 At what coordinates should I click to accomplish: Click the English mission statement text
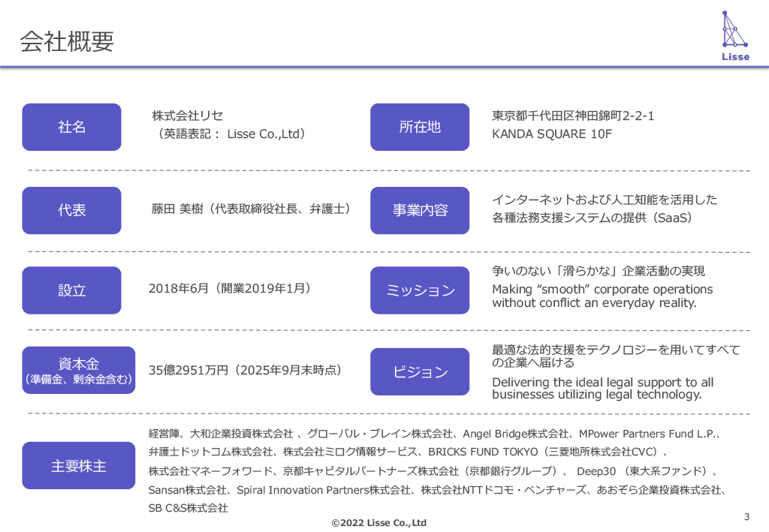point(602,296)
